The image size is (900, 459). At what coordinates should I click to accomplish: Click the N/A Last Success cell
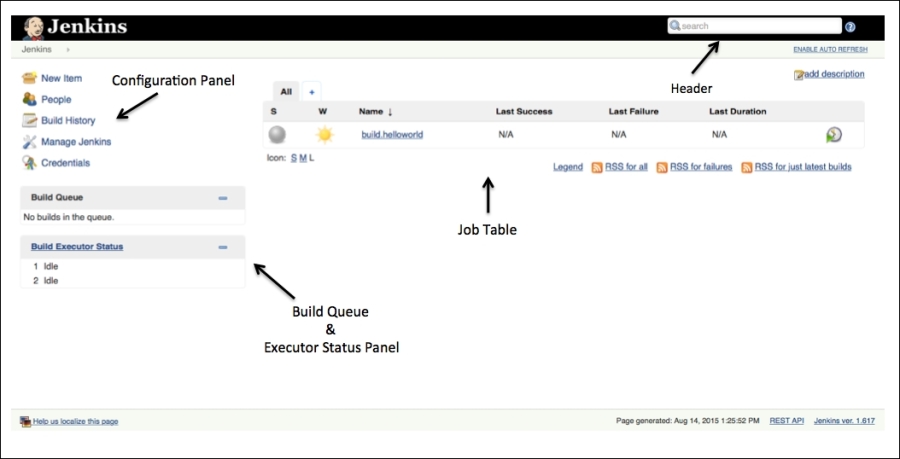tap(506, 135)
